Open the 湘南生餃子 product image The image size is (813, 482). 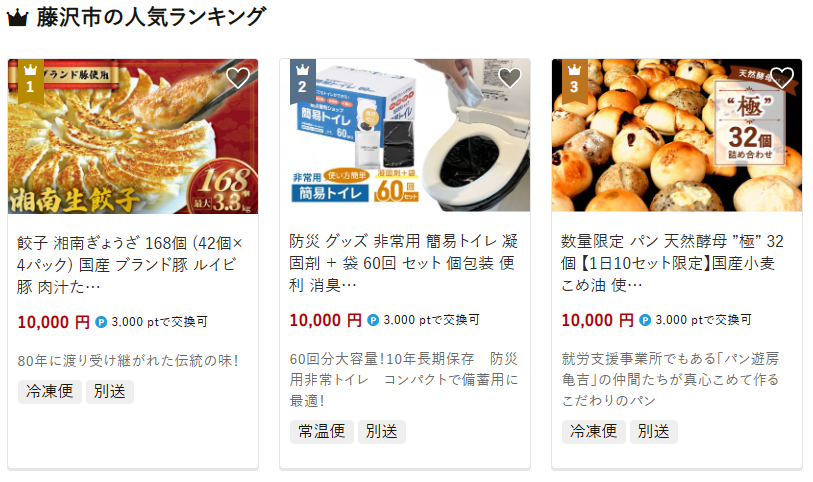pyautogui.click(x=133, y=136)
